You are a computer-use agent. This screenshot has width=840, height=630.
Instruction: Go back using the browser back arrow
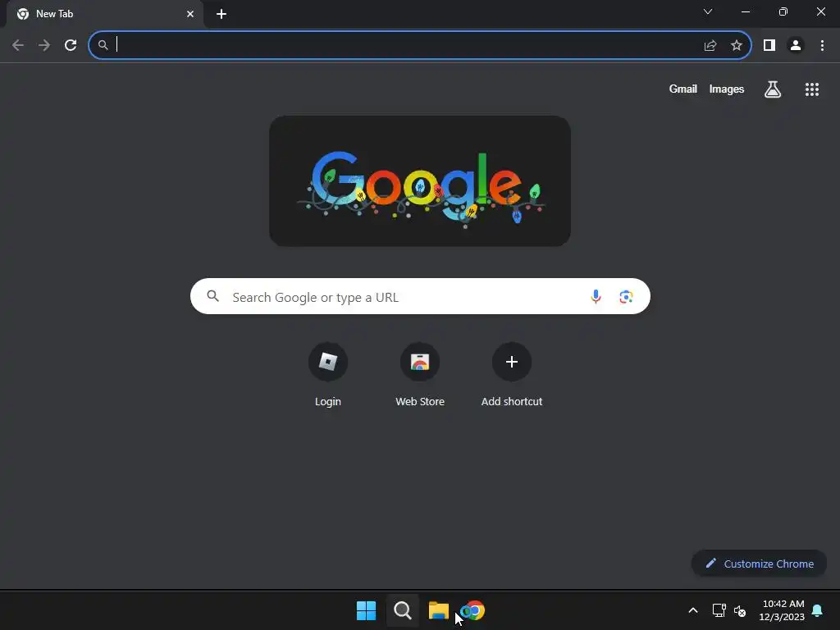tap(18, 46)
